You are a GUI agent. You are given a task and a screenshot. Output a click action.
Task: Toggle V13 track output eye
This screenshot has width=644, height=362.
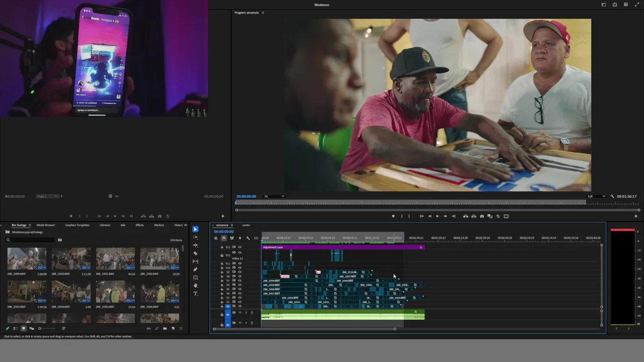[239, 247]
